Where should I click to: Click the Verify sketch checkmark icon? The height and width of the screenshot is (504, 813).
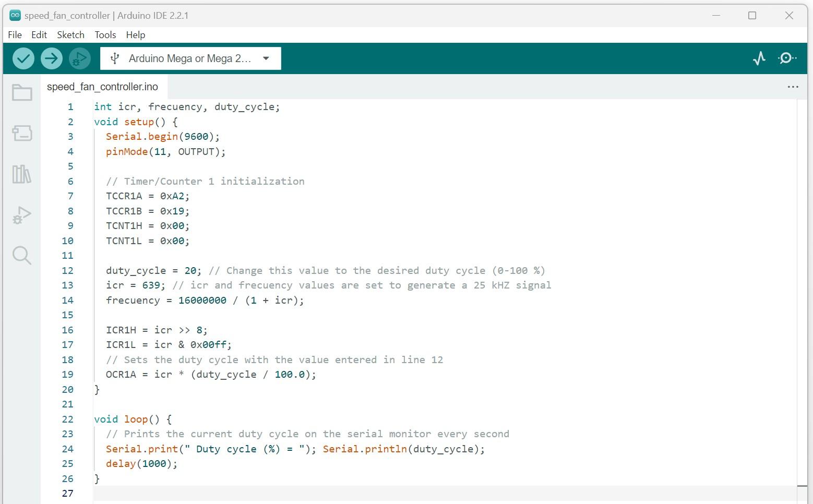(x=23, y=58)
